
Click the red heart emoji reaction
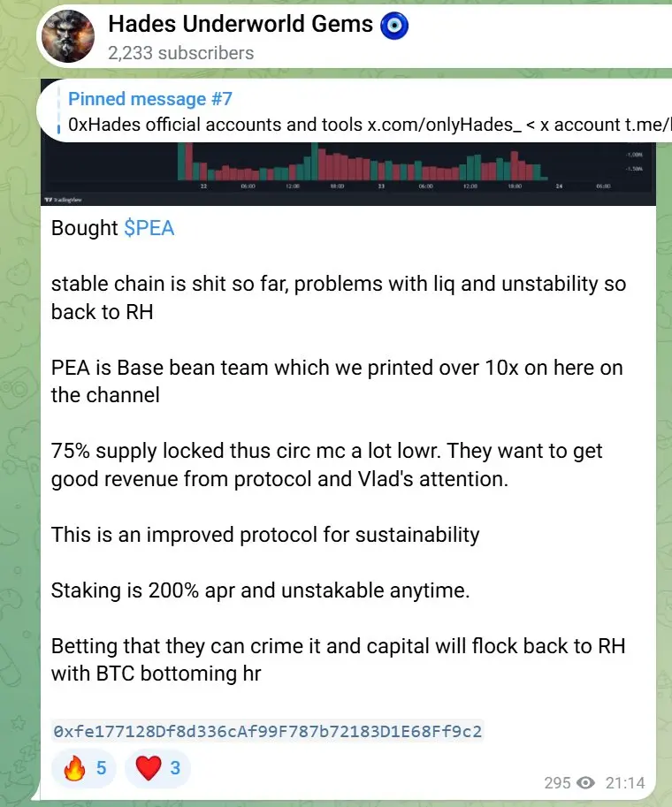click(149, 768)
